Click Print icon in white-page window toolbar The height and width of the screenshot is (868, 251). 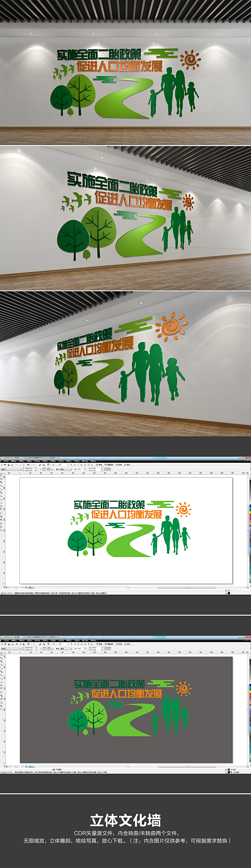click(12, 465)
